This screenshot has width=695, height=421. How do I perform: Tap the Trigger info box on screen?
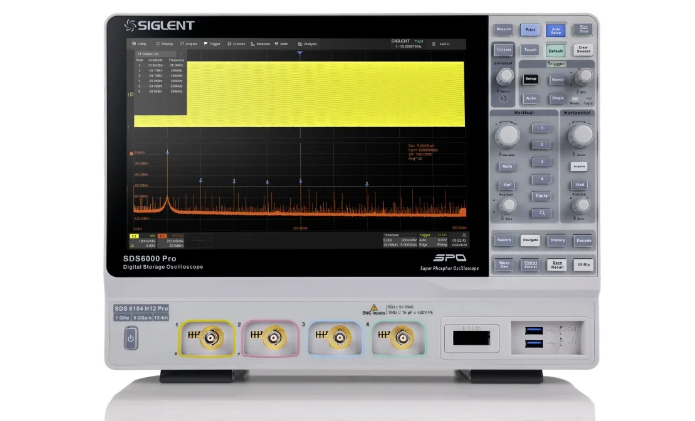[x=433, y=240]
